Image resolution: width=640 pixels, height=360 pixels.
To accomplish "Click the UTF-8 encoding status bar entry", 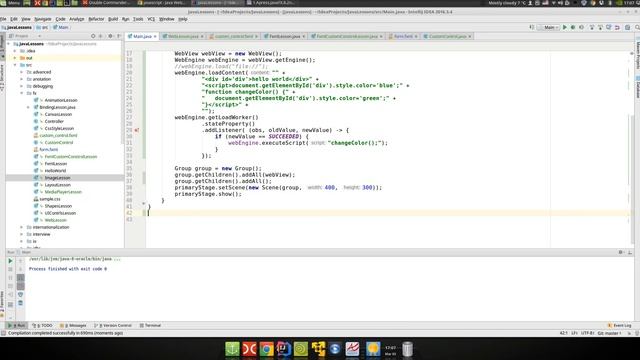I will 587,333.
